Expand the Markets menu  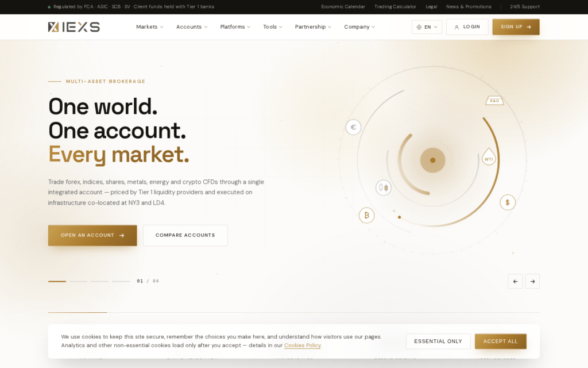click(150, 27)
